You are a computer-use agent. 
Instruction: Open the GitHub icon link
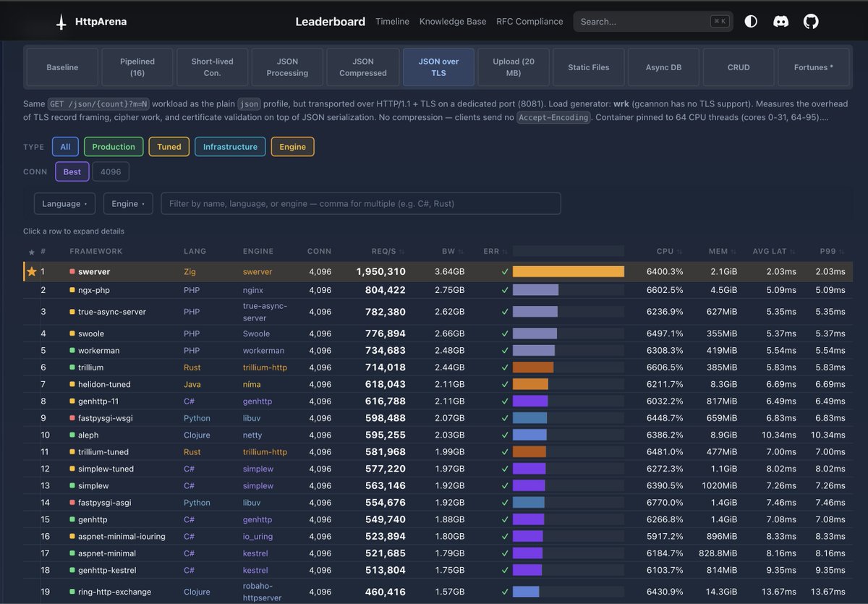(x=812, y=22)
